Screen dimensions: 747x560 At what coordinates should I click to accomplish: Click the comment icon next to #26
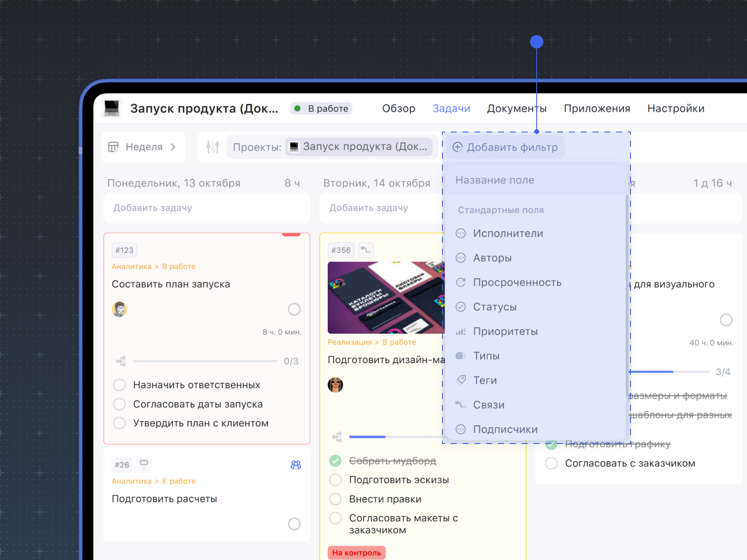pos(144,464)
